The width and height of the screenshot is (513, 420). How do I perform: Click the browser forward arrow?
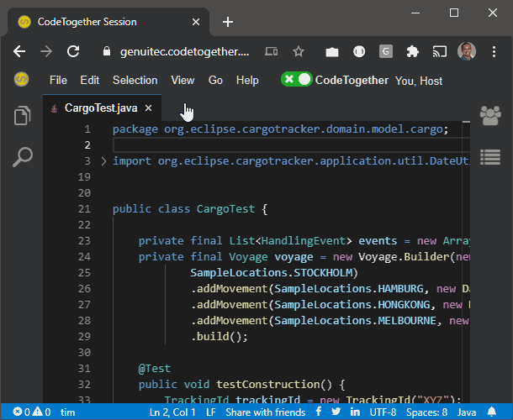46,51
